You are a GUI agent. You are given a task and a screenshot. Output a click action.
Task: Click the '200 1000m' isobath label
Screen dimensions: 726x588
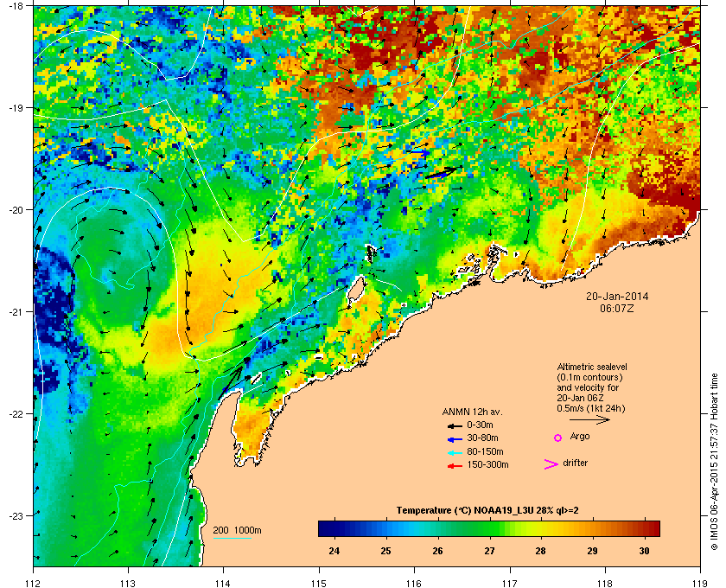click(x=237, y=531)
